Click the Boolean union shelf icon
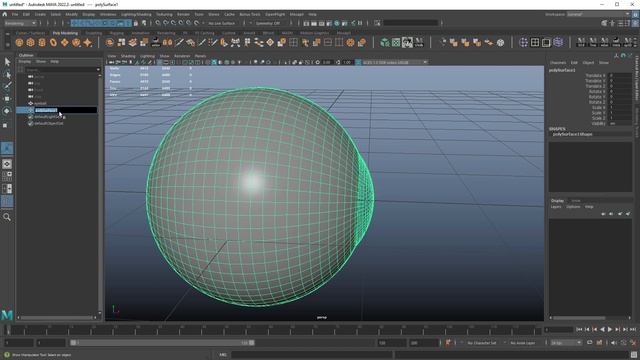 tap(453, 42)
